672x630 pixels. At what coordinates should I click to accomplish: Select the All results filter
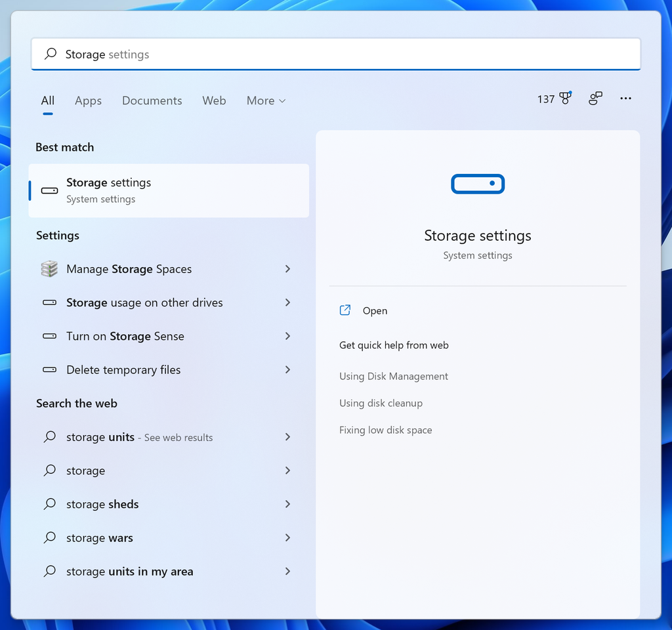[47, 100]
